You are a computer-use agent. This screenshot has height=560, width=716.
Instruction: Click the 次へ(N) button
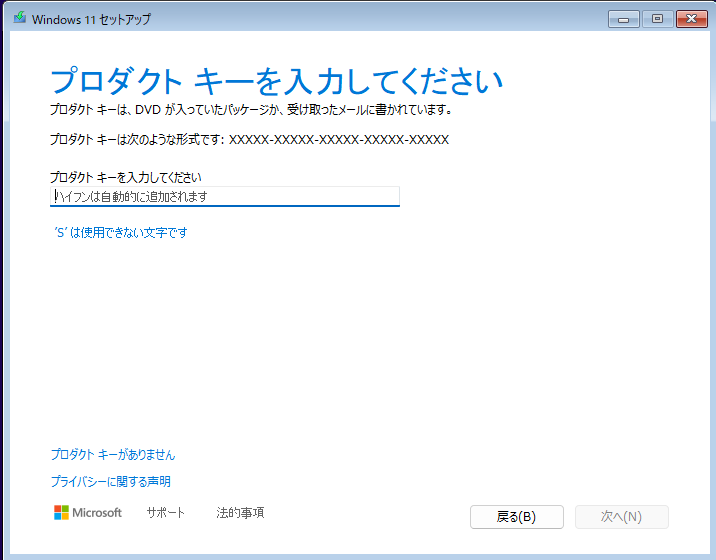pyautogui.click(x=621, y=517)
